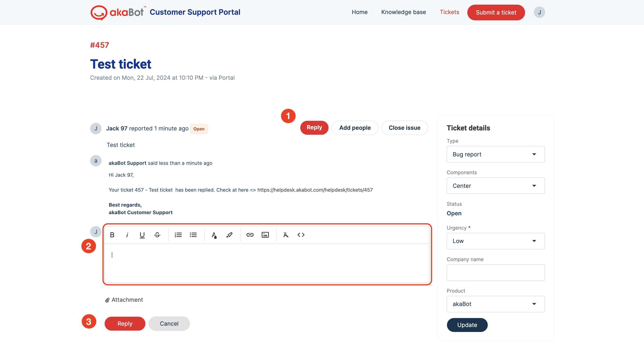
Task: Toggle bold formatting in the reply editor
Action: [112, 235]
